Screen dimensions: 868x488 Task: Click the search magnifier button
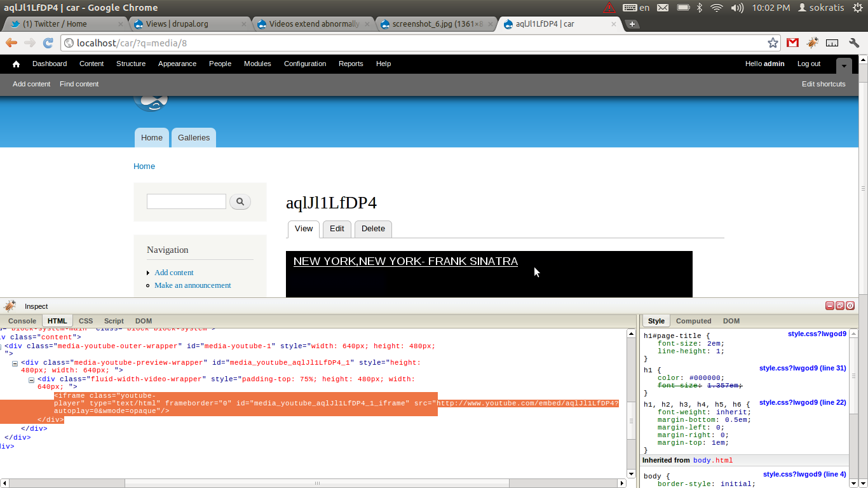[x=240, y=202]
